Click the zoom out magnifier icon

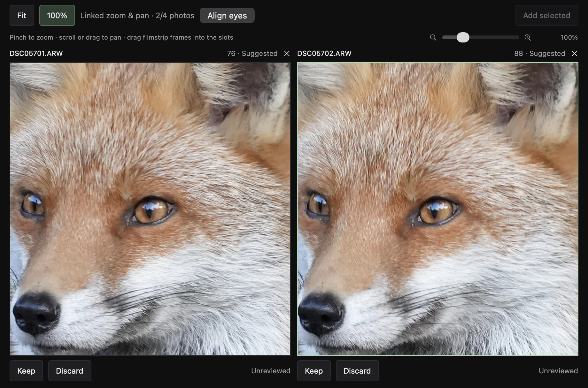click(x=433, y=37)
